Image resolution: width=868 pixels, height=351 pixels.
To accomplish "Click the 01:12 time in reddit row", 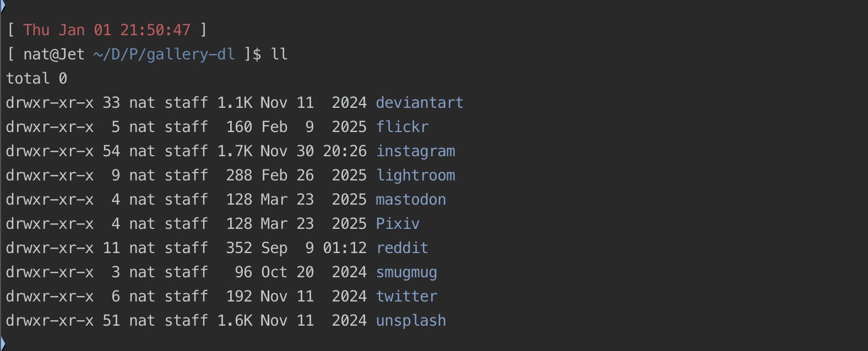I will [x=345, y=248].
